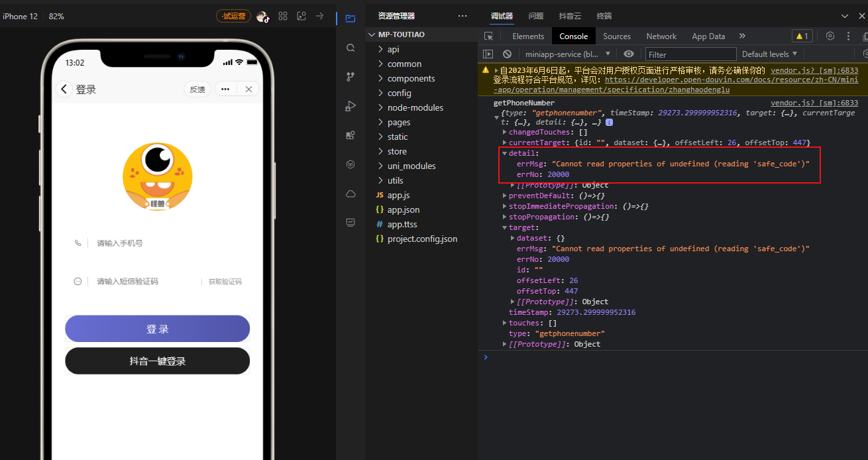868x460 pixels.
Task: Switch to the 抖音云 panel tab
Action: click(x=570, y=16)
